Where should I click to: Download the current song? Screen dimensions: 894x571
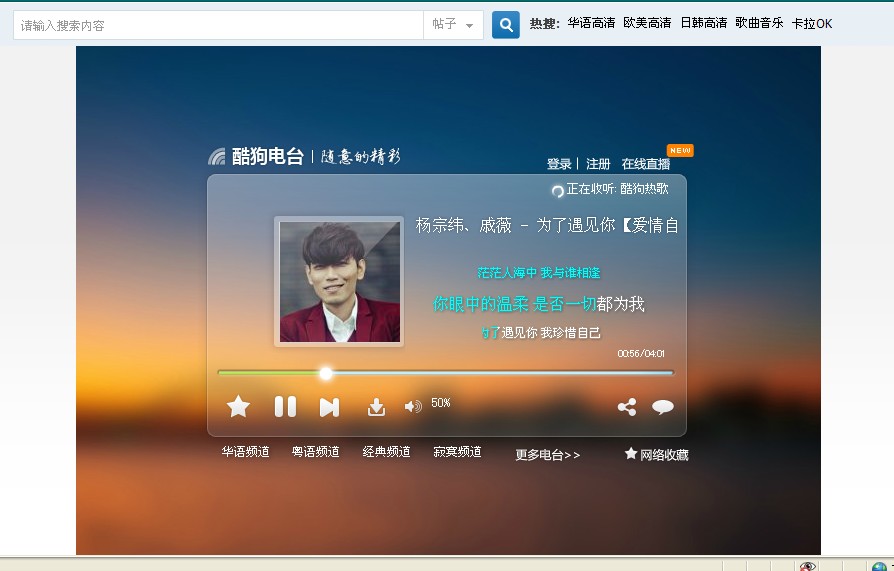[x=376, y=407]
